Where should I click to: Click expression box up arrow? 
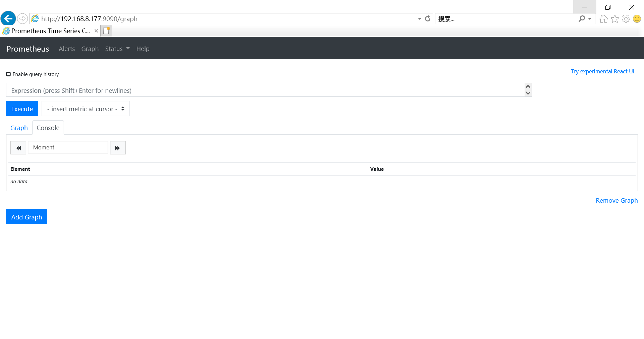coord(528,87)
